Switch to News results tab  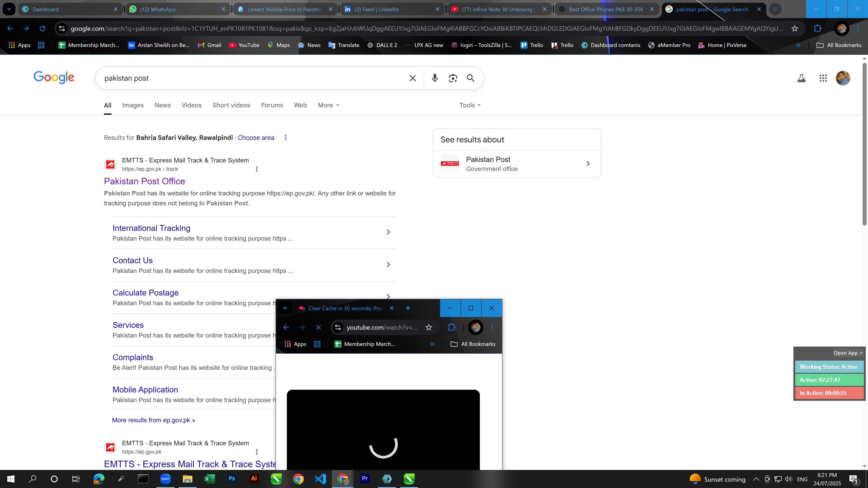[x=163, y=105]
